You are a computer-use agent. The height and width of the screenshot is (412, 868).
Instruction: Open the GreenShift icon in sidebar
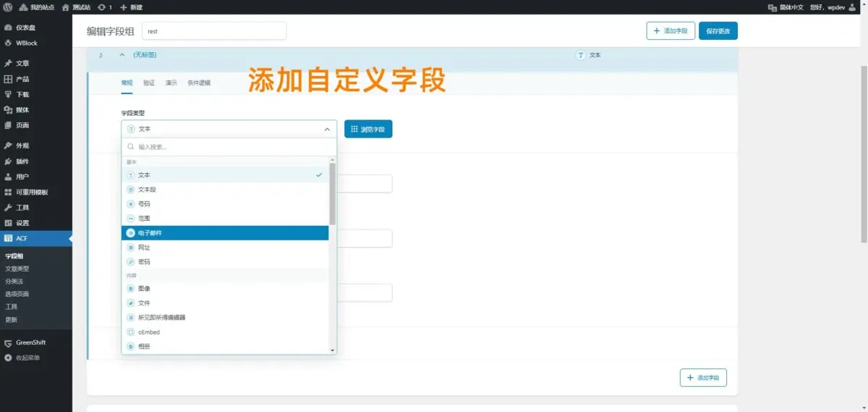(x=8, y=342)
